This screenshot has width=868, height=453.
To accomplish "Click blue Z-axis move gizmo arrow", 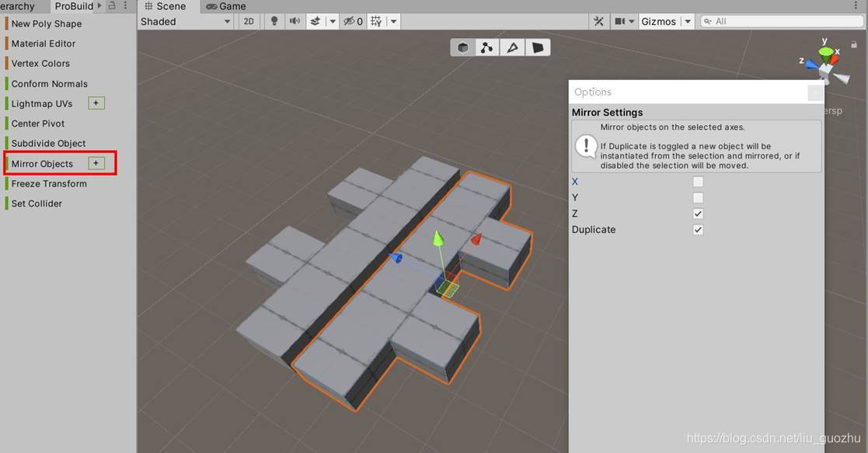I will pyautogui.click(x=396, y=257).
